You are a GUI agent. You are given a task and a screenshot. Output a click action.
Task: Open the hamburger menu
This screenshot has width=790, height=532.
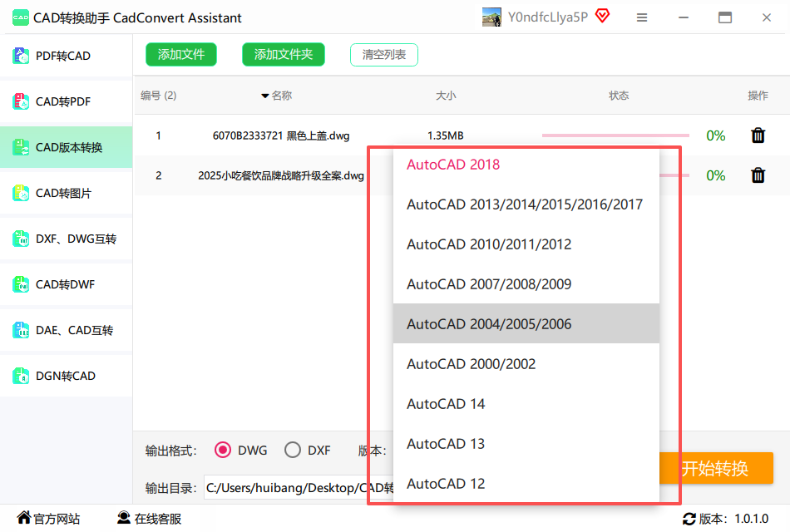[x=641, y=17]
